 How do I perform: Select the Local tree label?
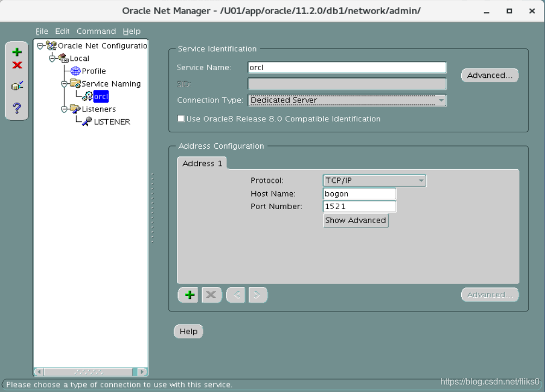pos(79,58)
